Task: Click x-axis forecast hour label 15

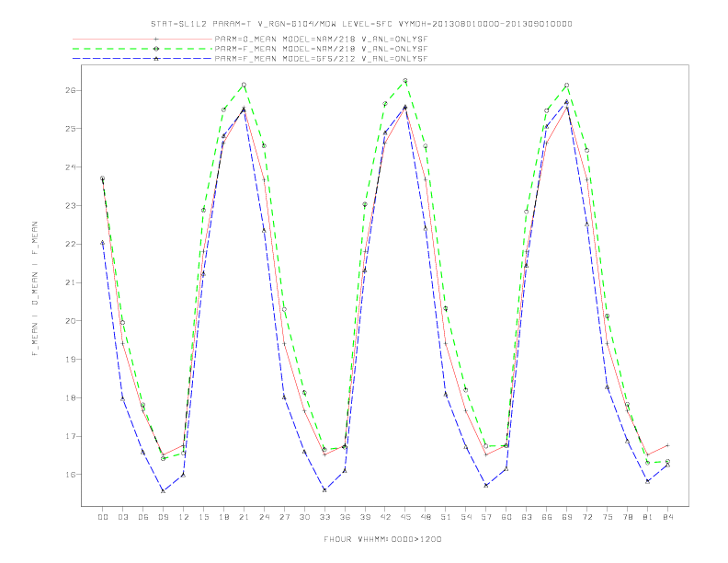Action: [x=203, y=517]
